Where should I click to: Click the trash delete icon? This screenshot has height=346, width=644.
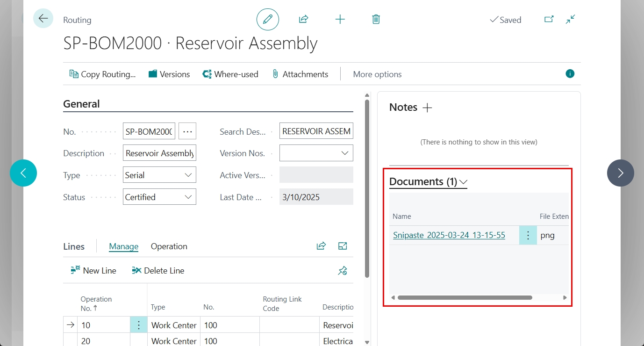pyautogui.click(x=376, y=19)
